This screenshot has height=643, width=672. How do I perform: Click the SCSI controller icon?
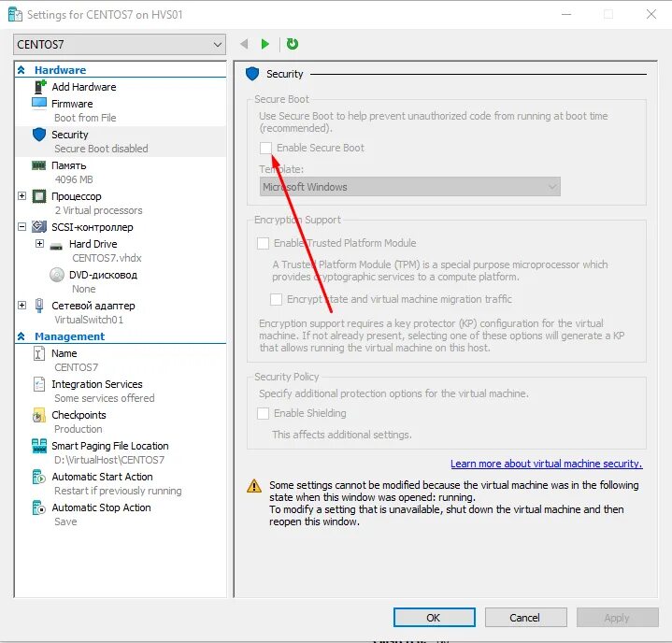point(39,227)
